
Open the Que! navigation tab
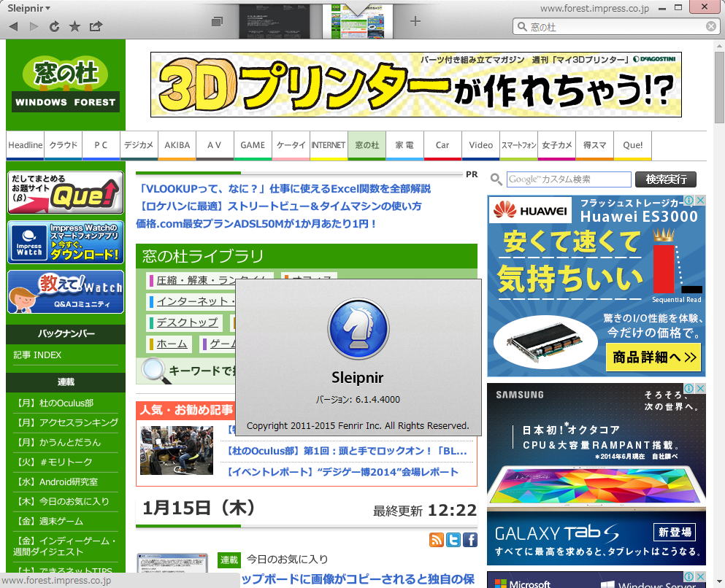632,145
